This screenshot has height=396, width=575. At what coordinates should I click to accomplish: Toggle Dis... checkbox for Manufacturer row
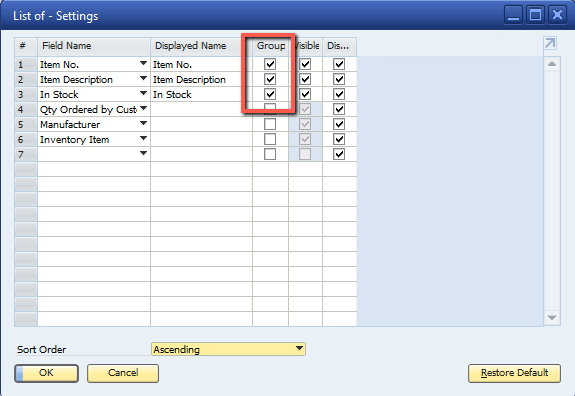tap(339, 124)
